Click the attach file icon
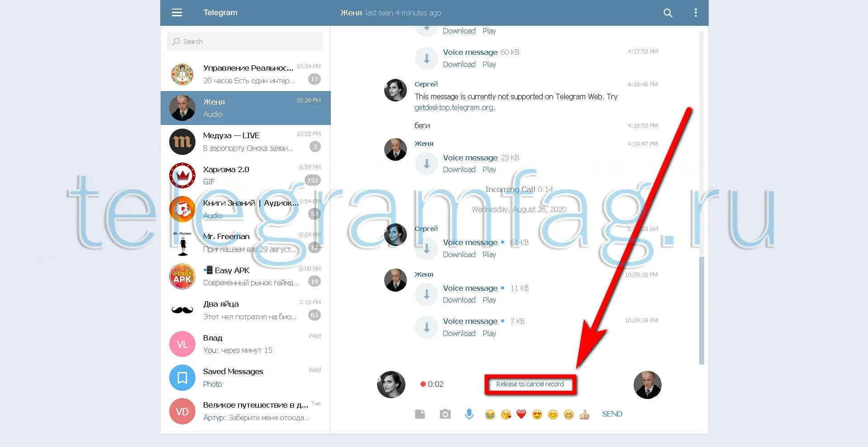The width and height of the screenshot is (868, 447). (x=420, y=414)
